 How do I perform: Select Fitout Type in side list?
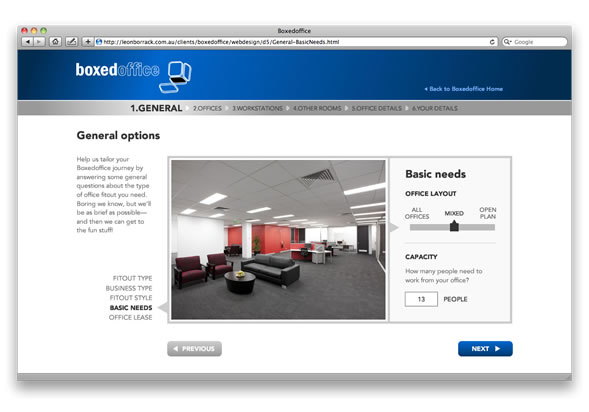pos(132,278)
